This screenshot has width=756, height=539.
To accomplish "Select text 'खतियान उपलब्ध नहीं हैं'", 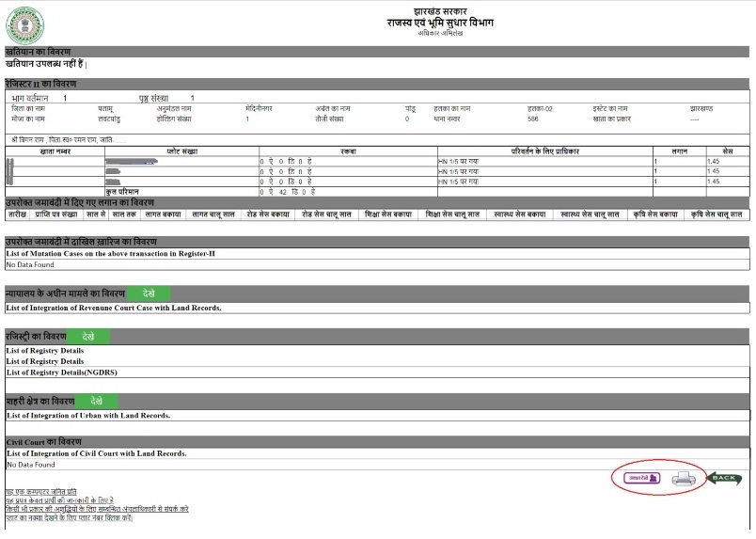I will point(44,63).
